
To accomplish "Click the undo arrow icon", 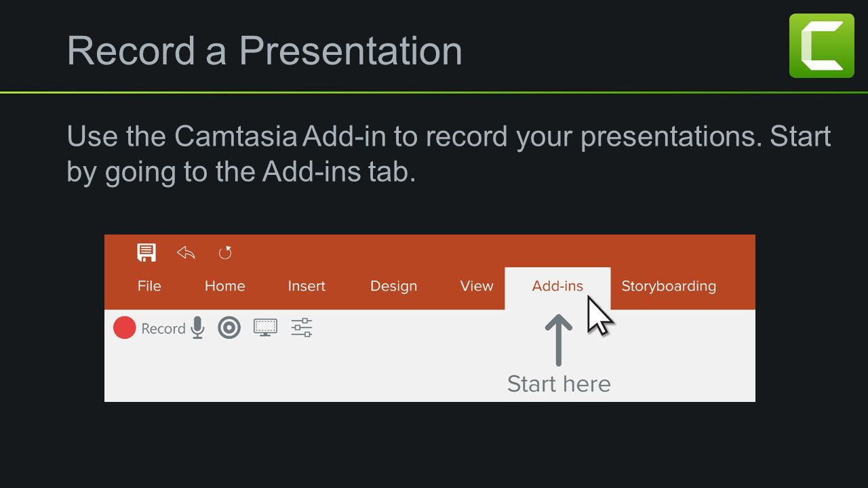I will click(186, 253).
